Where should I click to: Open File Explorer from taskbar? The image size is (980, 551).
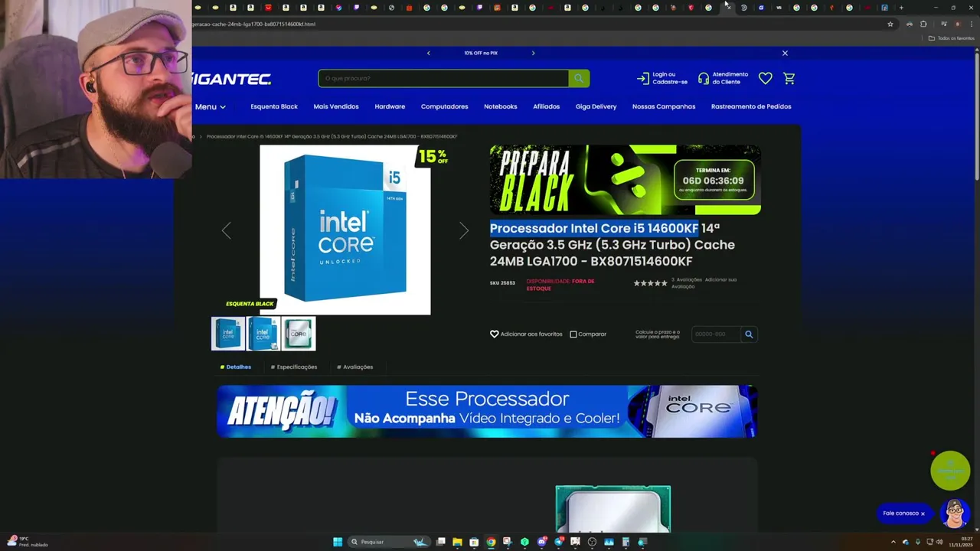457,542
